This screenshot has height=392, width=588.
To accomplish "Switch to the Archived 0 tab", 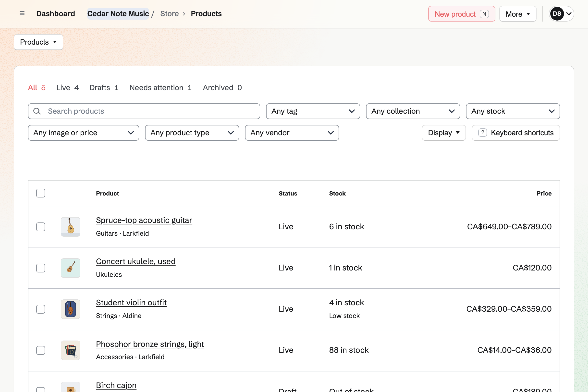I will [x=222, y=87].
